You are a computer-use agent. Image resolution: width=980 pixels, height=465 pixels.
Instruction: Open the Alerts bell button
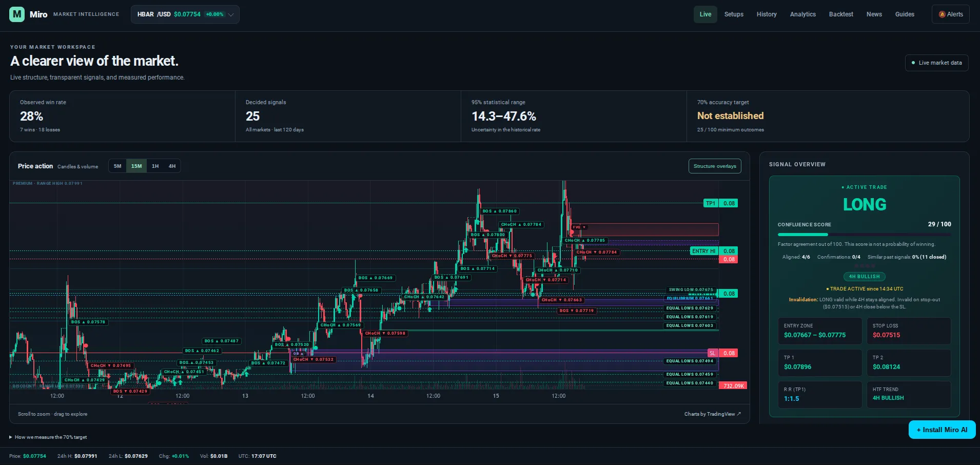coord(951,14)
